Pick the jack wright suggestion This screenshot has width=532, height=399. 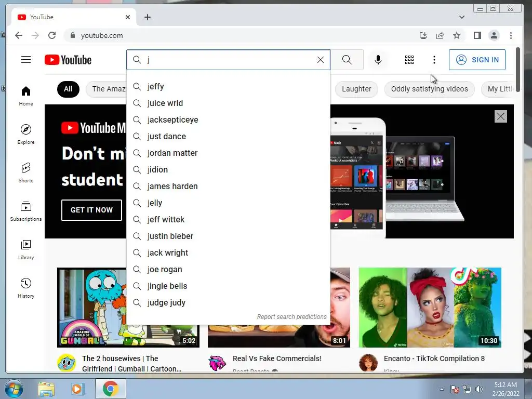(228, 253)
